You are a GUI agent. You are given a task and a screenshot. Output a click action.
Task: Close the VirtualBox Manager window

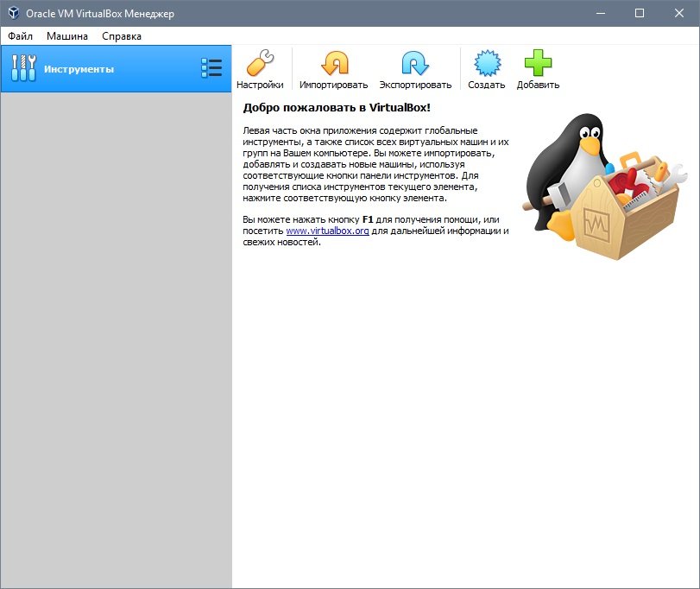click(679, 13)
